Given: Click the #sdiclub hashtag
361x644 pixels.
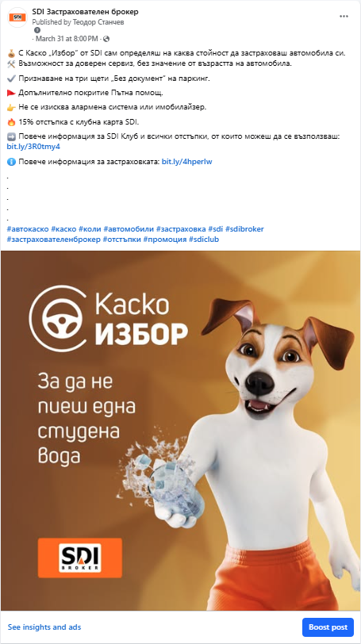Looking at the screenshot, I should pos(204,239).
